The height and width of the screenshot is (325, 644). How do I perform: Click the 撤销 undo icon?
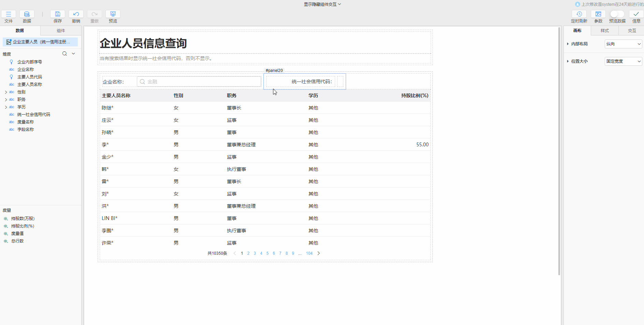[76, 14]
